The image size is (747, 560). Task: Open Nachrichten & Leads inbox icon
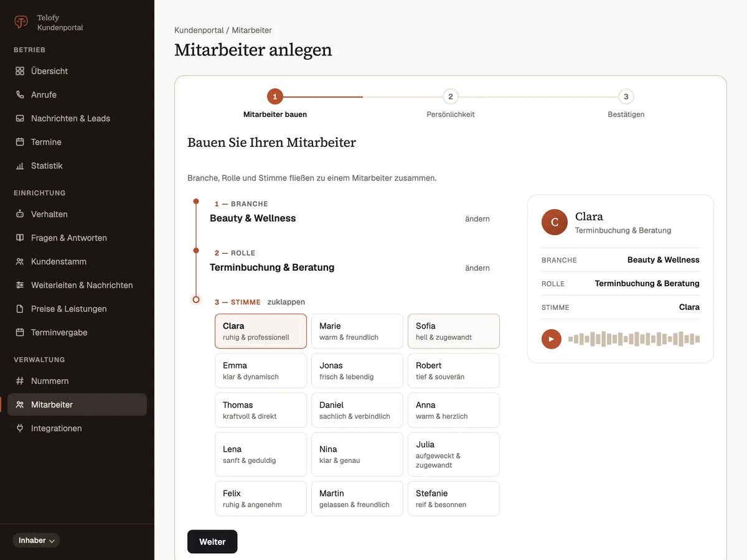(x=20, y=118)
